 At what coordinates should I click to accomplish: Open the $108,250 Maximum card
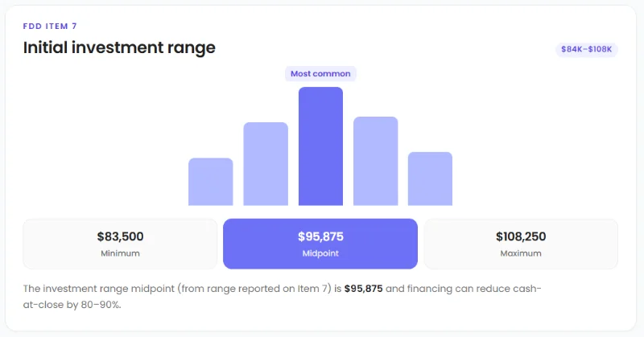pos(521,244)
